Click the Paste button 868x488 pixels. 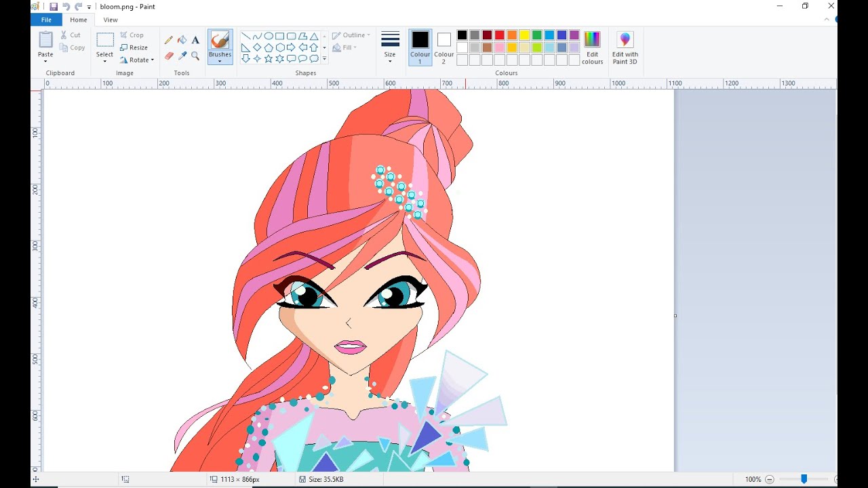pyautogui.click(x=45, y=47)
